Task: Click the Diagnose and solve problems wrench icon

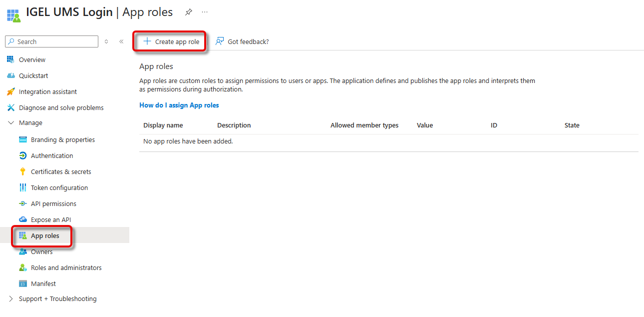Action: (10, 107)
